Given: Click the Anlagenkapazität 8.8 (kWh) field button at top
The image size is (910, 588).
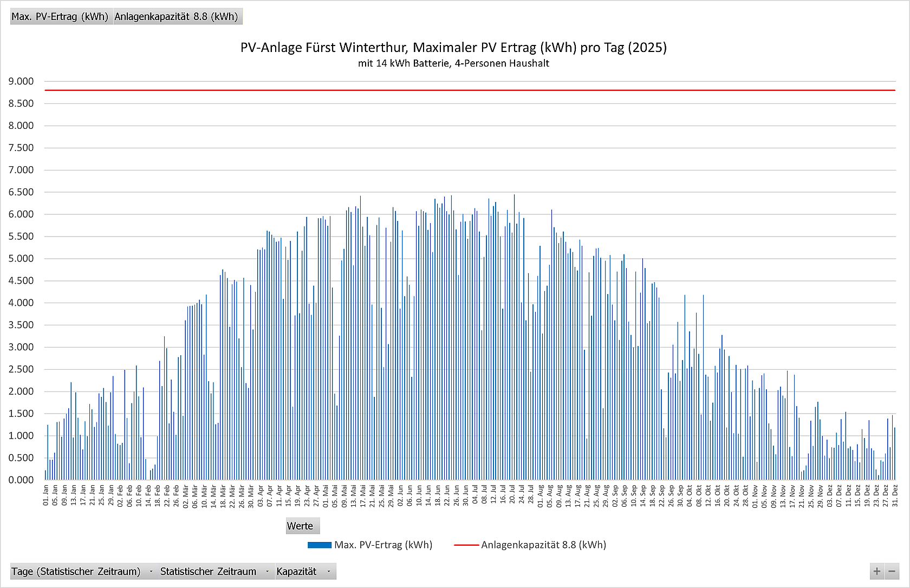Looking at the screenshot, I should click(176, 17).
